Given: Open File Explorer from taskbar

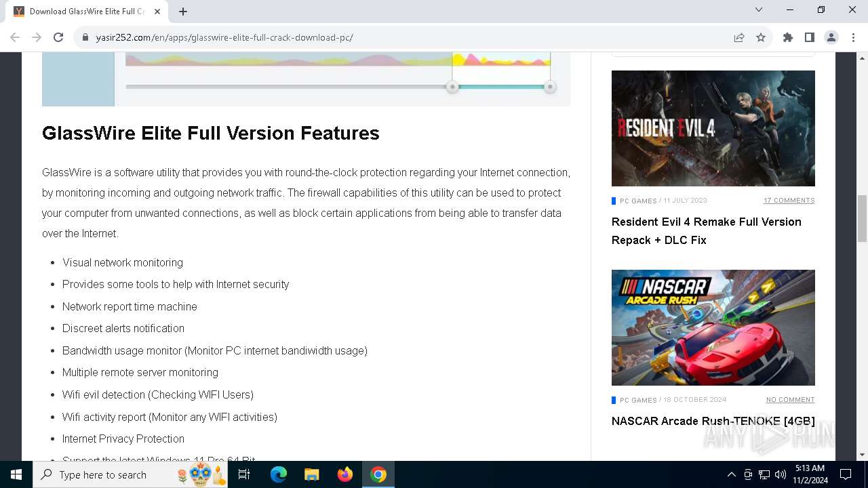Looking at the screenshot, I should [x=312, y=474].
